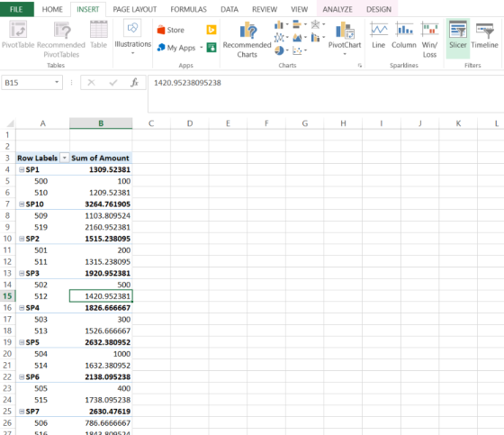Image resolution: width=504 pixels, height=435 pixels.
Task: Insert a scatter chart
Action: click(300, 50)
